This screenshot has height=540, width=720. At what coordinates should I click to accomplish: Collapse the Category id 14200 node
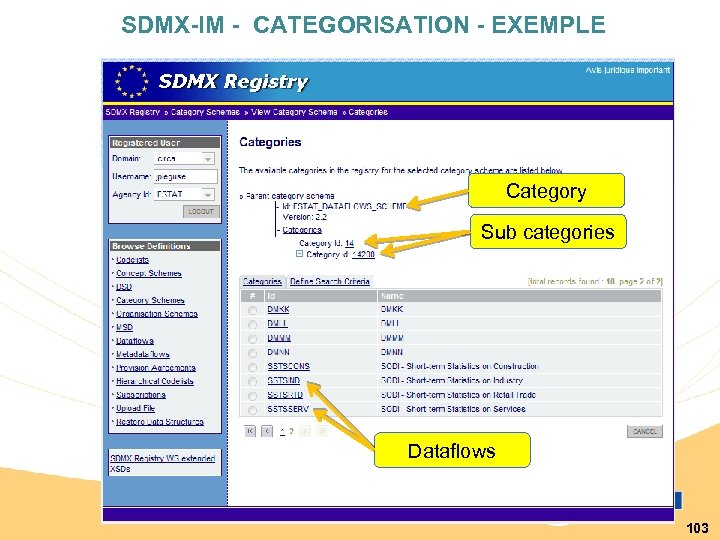click(x=299, y=253)
